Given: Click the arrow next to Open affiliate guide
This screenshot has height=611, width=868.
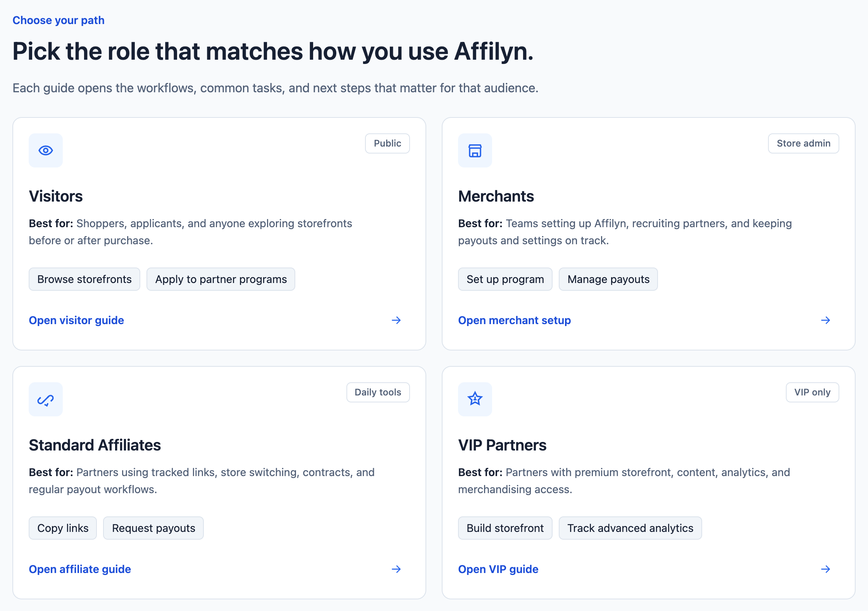Looking at the screenshot, I should 396,569.
